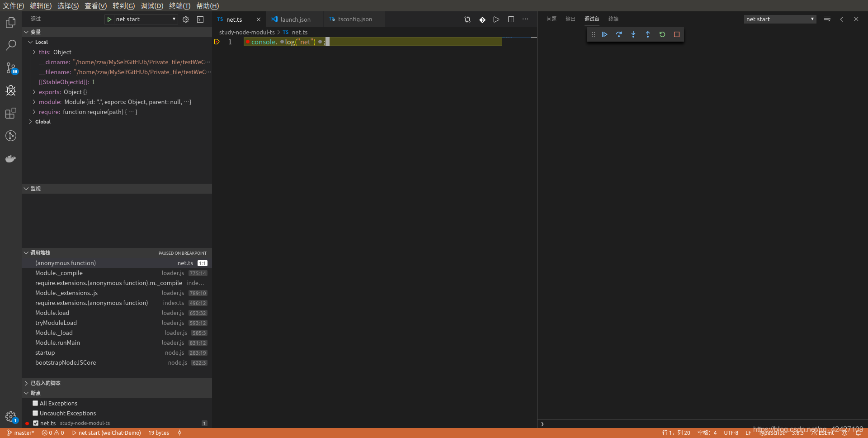This screenshot has width=868, height=438.
Task: Open the Manage gear at sidebar bottom
Action: click(x=11, y=417)
